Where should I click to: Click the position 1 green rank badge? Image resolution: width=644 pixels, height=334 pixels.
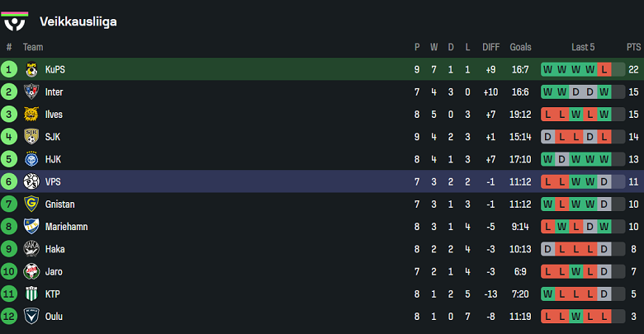[9, 69]
